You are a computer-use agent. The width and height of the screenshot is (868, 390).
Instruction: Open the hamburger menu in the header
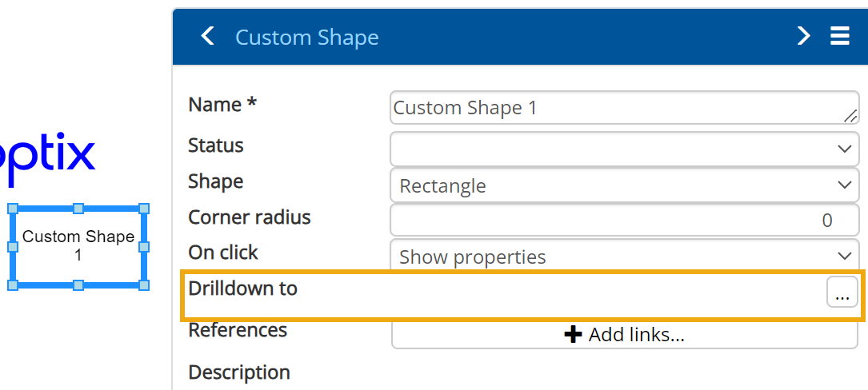pos(840,36)
